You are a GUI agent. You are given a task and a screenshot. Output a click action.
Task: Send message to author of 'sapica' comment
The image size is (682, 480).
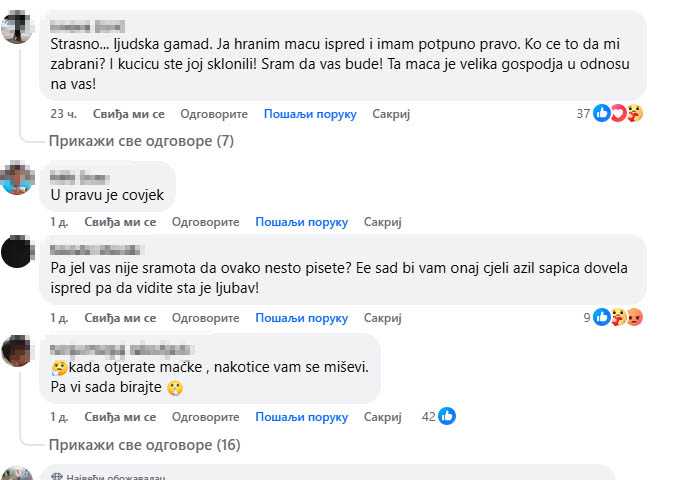click(x=301, y=318)
